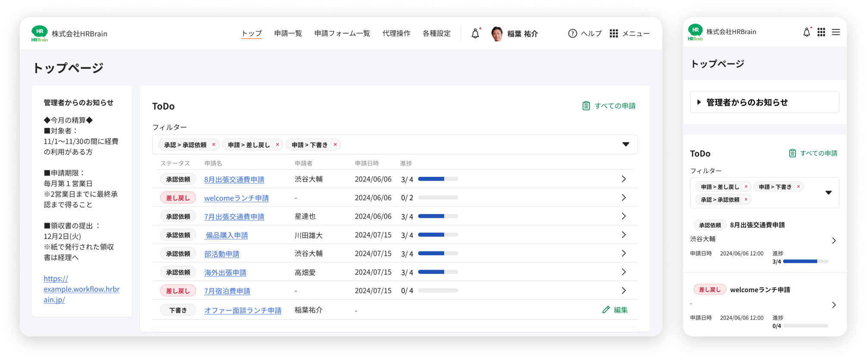Click the 申請日時 column header

point(367,163)
